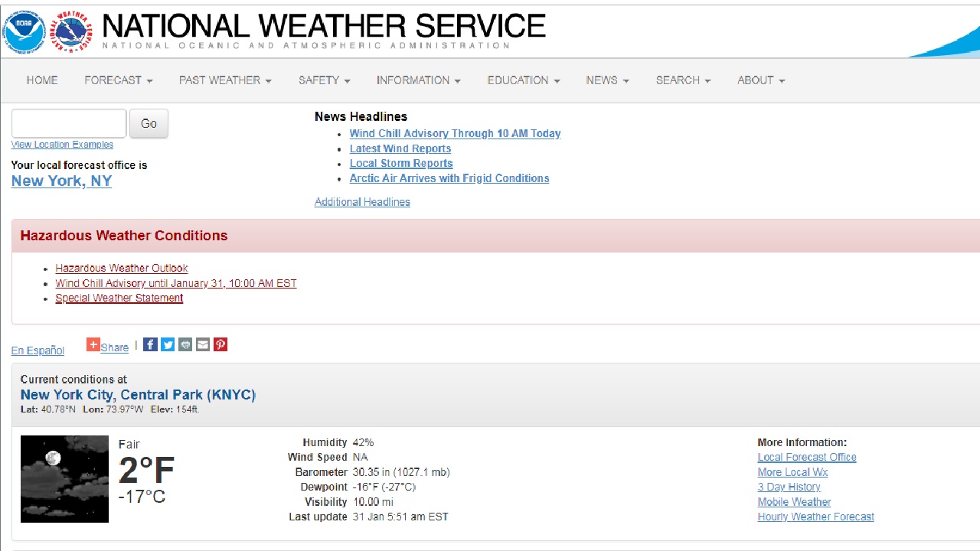
Task: Open the PAST WEATHER dropdown
Action: click(x=225, y=80)
